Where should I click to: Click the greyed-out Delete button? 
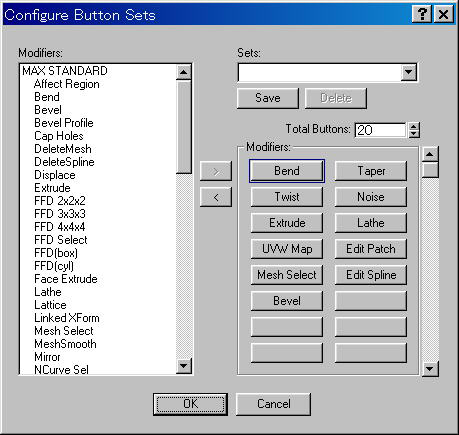pos(336,98)
